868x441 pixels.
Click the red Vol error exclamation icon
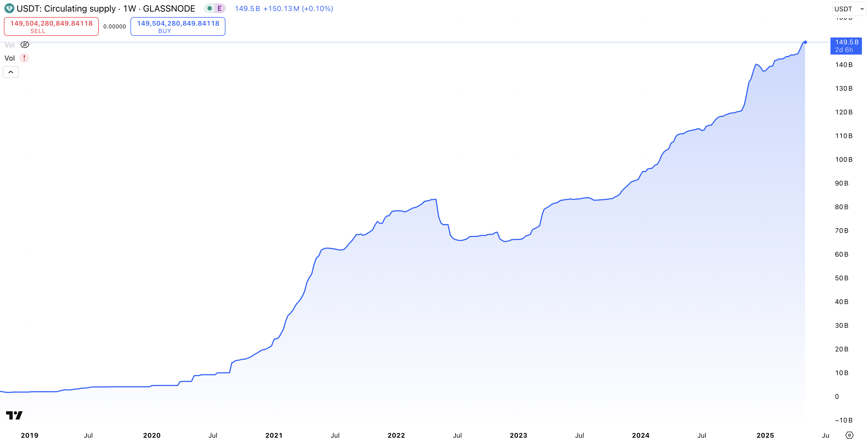point(24,58)
